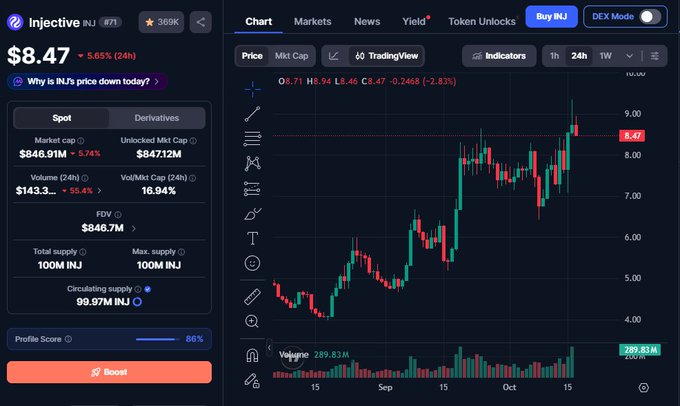Click the Profile Score info icon
This screenshot has height=406, width=680.
(68, 339)
